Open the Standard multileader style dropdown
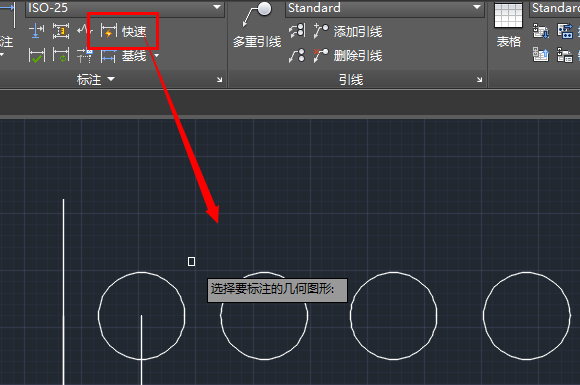The width and height of the screenshot is (580, 385). 385,8
